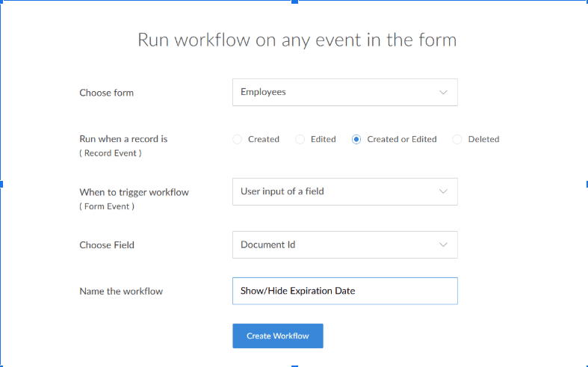The width and height of the screenshot is (588, 367).
Task: Select the Created radio button
Action: (238, 139)
